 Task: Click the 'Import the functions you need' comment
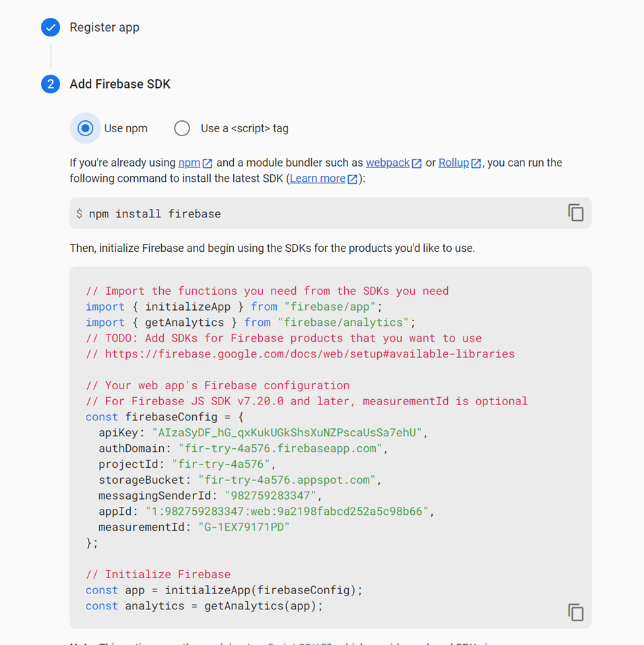click(x=268, y=291)
